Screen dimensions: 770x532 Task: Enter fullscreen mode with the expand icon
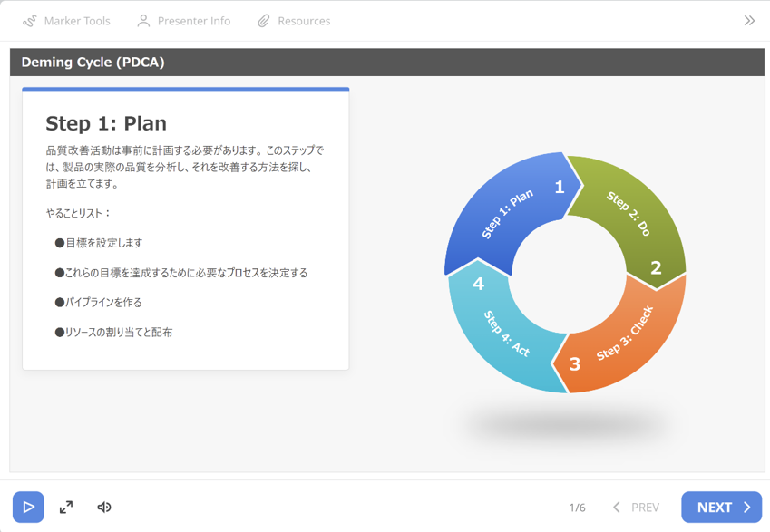[66, 508]
